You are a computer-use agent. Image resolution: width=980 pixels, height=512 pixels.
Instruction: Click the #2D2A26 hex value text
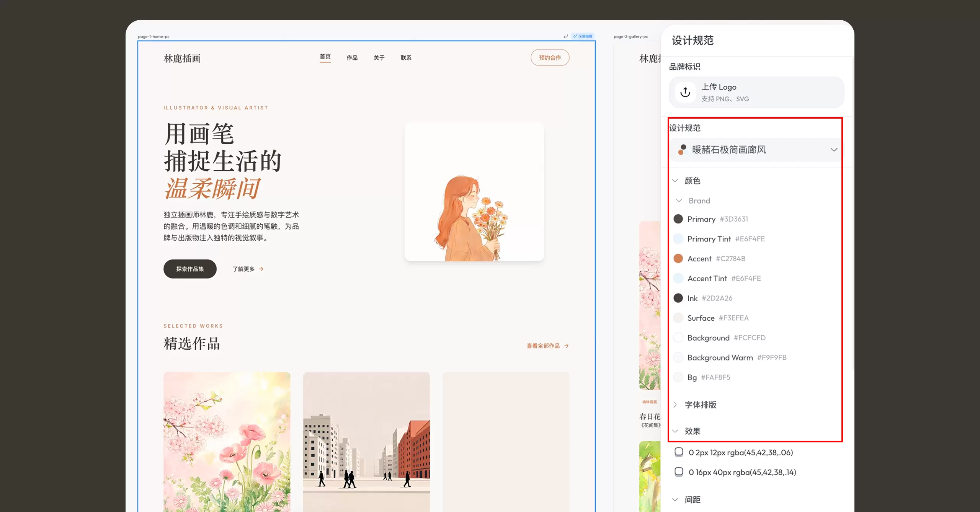717,298
